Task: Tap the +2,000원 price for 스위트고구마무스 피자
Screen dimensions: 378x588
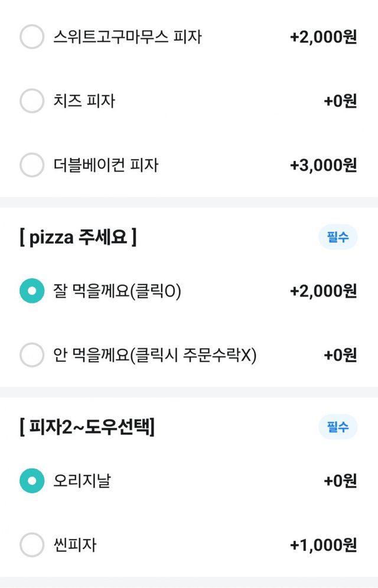Action: coord(323,37)
